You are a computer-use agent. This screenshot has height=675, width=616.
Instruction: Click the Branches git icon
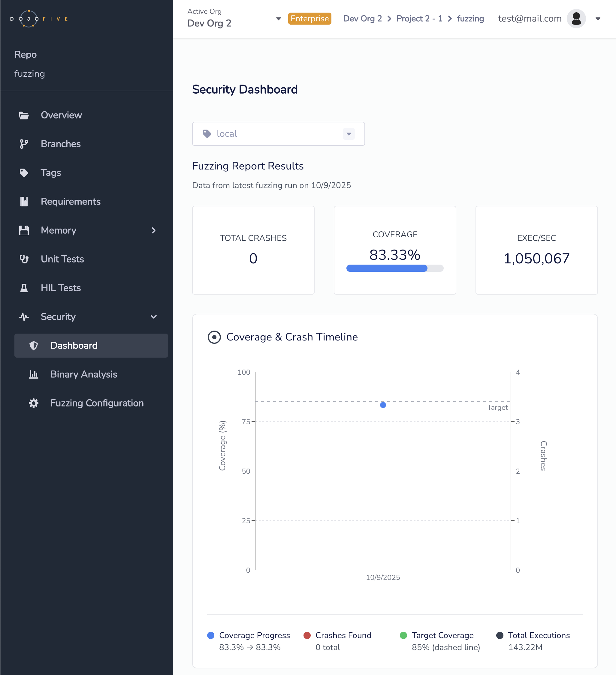[x=24, y=144]
